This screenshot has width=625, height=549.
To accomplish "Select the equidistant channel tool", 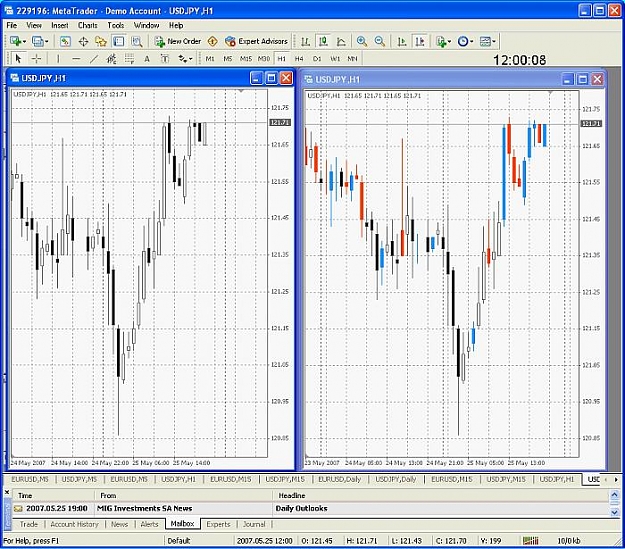I will pos(112,59).
